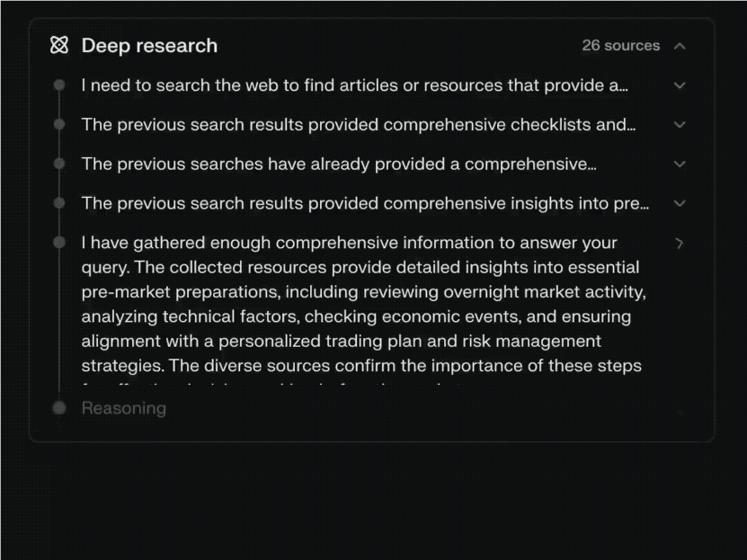Click the timeline dot beside "comprehensive checklists" step
Viewport: 747px width, 560px height.
pos(59,125)
